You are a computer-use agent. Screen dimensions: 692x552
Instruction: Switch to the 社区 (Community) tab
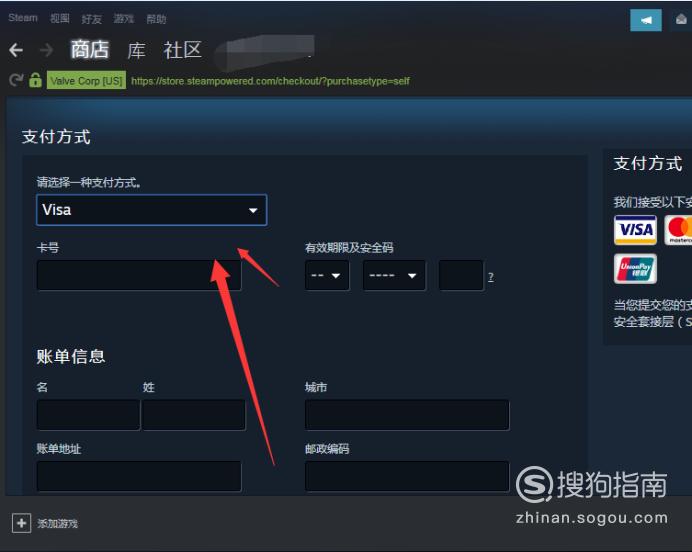[182, 50]
